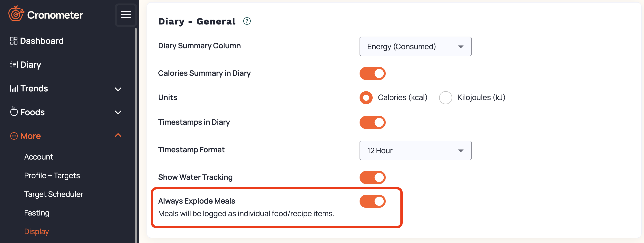Viewport: 644px width, 243px height.
Task: Toggle the hamburger menu button
Action: click(126, 15)
